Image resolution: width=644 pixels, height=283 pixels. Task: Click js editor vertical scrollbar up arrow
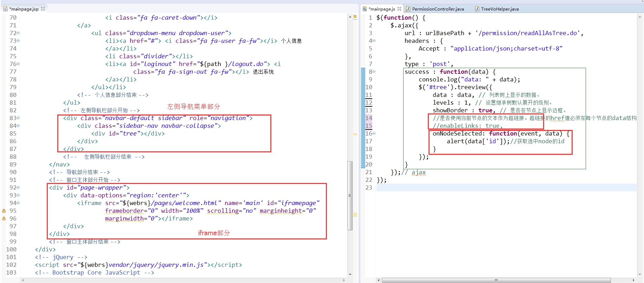[x=639, y=17]
